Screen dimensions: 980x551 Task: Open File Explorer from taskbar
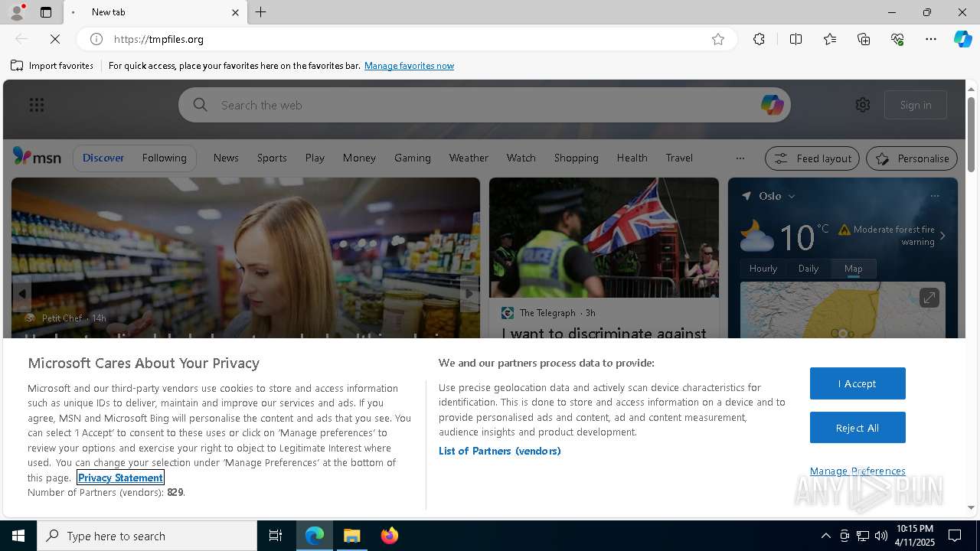pos(352,536)
